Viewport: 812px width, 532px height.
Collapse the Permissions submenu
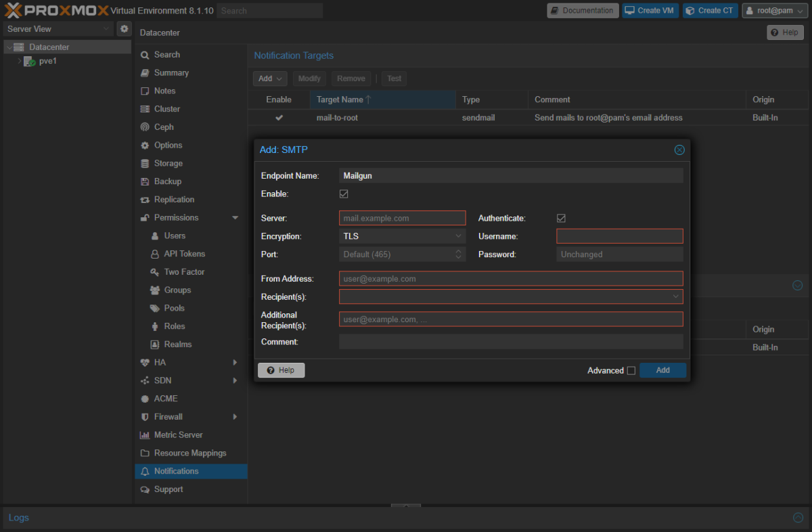pos(235,218)
